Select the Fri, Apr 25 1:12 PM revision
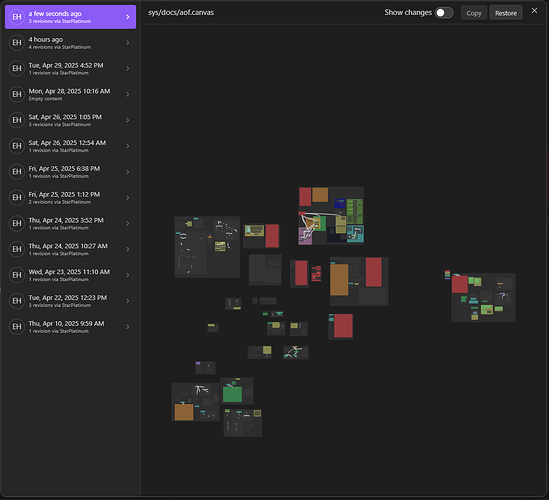 click(70, 198)
